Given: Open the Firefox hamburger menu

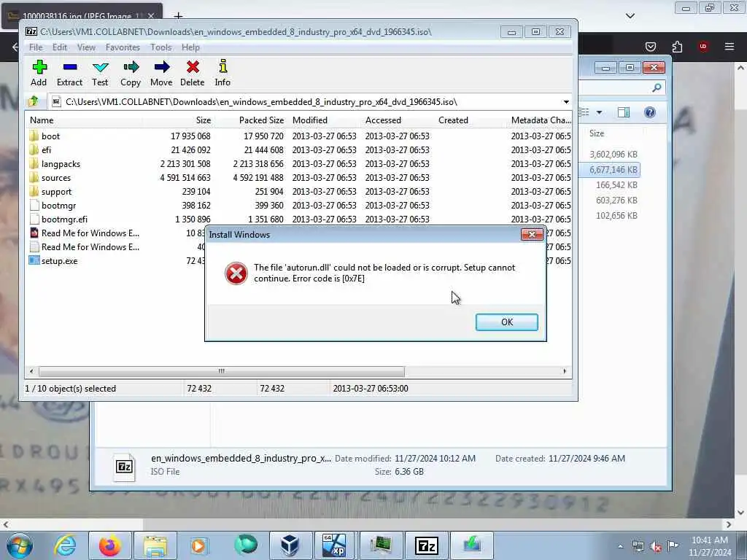Looking at the screenshot, I should [729, 46].
